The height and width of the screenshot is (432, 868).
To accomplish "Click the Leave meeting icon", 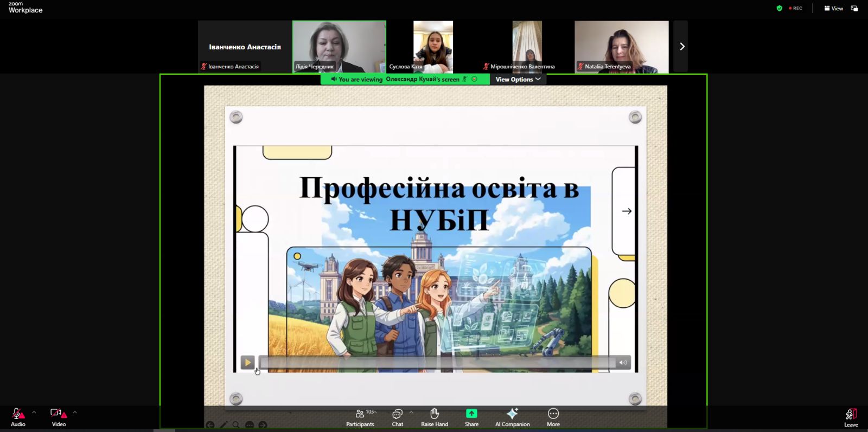I will click(x=851, y=417).
